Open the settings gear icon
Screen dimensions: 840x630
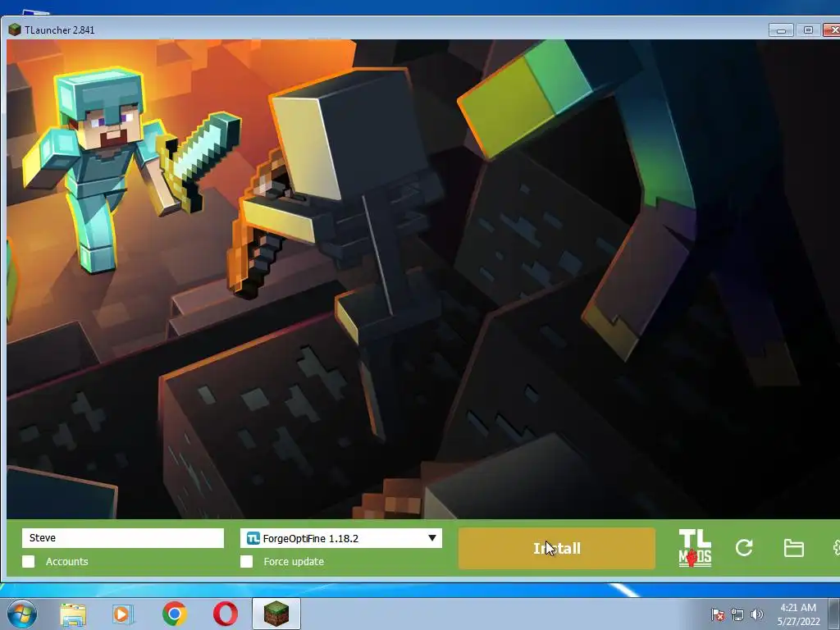[x=836, y=547]
